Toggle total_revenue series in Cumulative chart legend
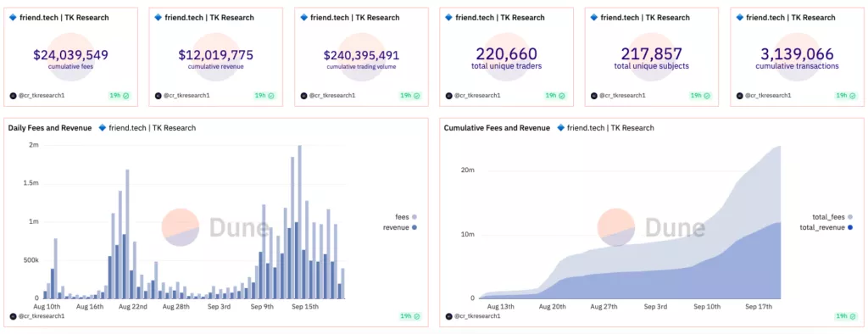Image resolution: width=868 pixels, height=334 pixels. pyautogui.click(x=826, y=227)
